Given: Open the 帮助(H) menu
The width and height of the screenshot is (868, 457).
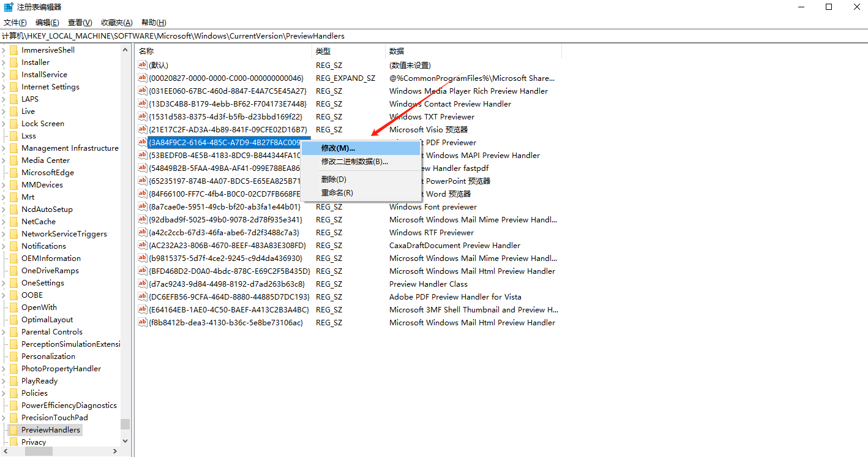Looking at the screenshot, I should pyautogui.click(x=153, y=23).
